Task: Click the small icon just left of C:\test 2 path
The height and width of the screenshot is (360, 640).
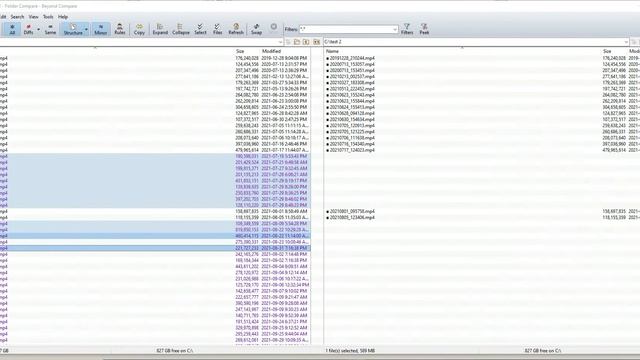Action: [317, 42]
